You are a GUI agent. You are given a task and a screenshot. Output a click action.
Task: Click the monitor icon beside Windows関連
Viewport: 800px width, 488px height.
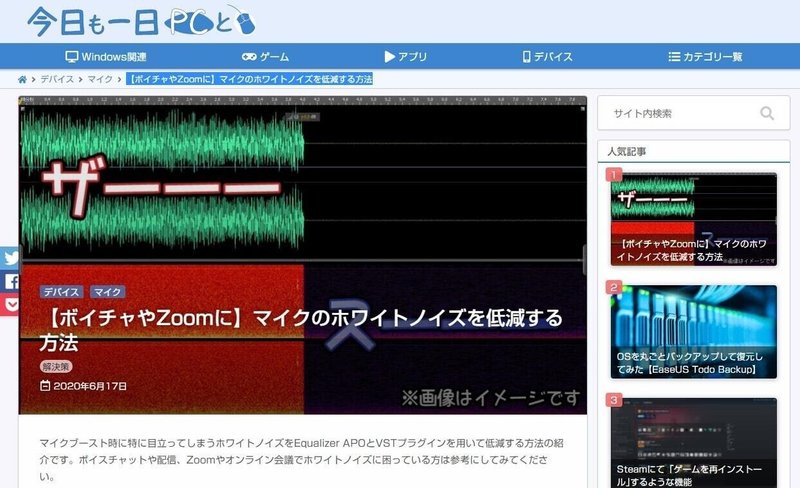pos(71,57)
